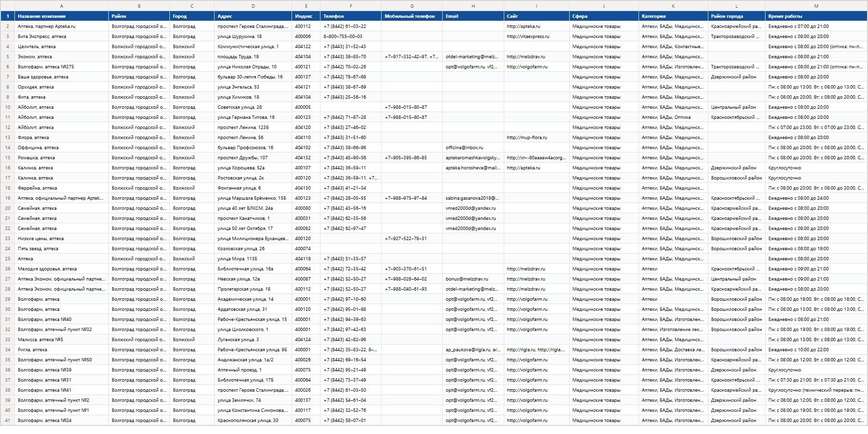The width and height of the screenshot is (868, 434).
Task: Select the 'Адрес' header cell
Action: pyautogui.click(x=253, y=16)
